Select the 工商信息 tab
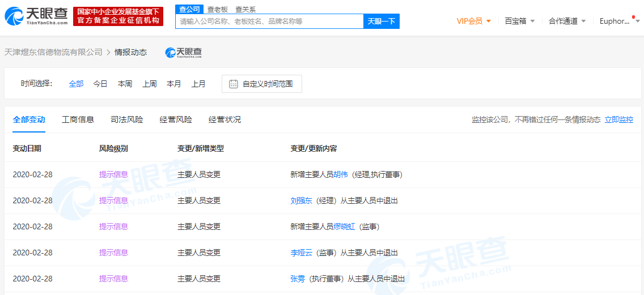 pyautogui.click(x=78, y=120)
